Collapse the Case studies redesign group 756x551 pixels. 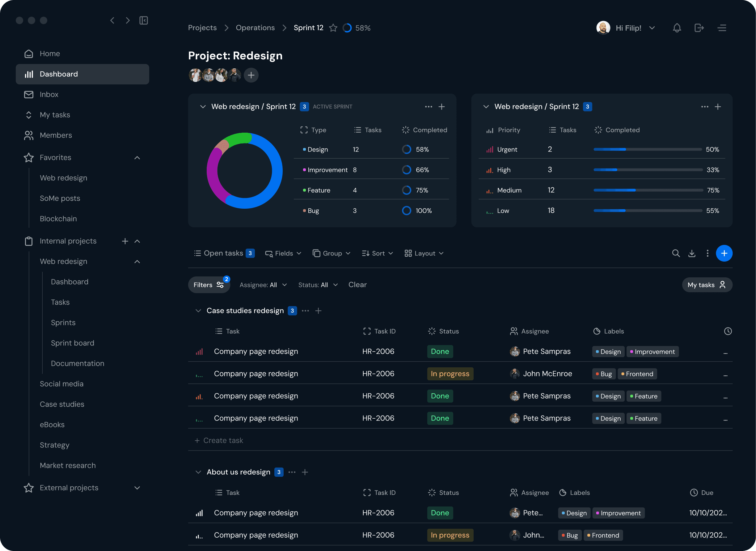click(198, 310)
